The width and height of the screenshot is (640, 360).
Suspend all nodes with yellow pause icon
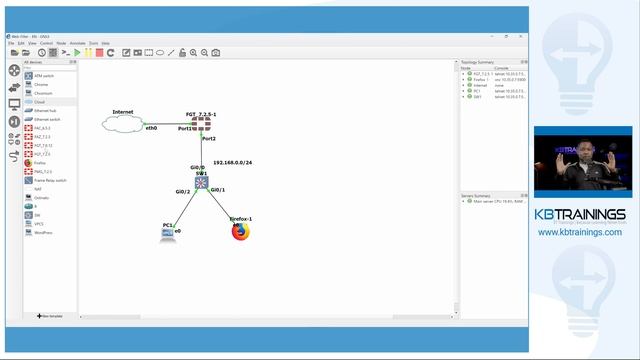(x=88, y=53)
